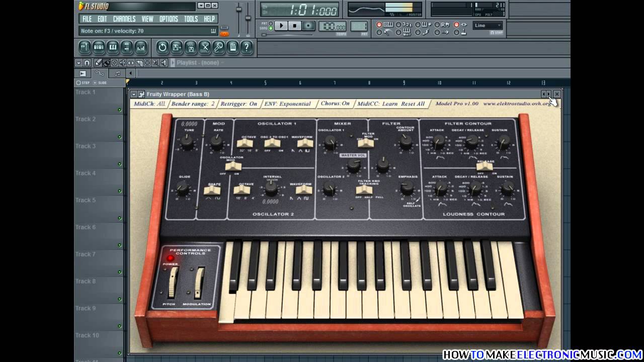Open the Step Sequencer icon
Screen dimensions: 644x362
coord(99,48)
